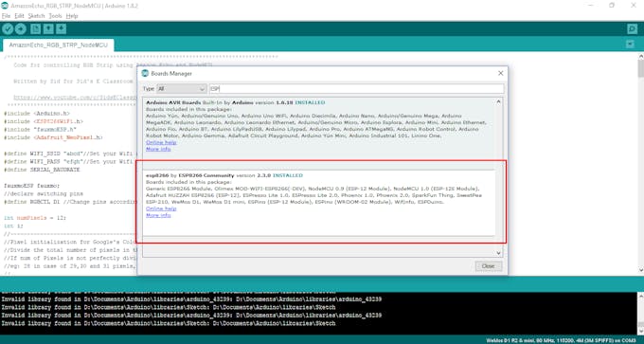The height and width of the screenshot is (344, 644).
Task: Open the Edit menu
Action: [x=19, y=16]
